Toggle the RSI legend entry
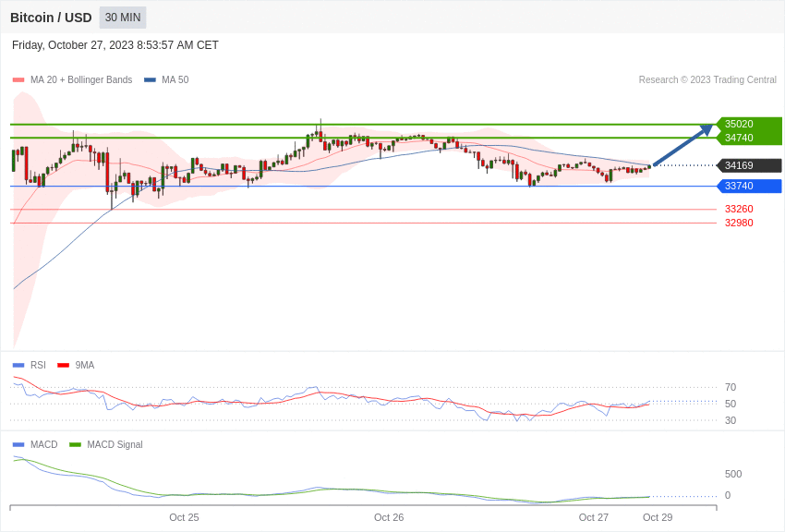Image resolution: width=785 pixels, height=532 pixels. pos(29,366)
